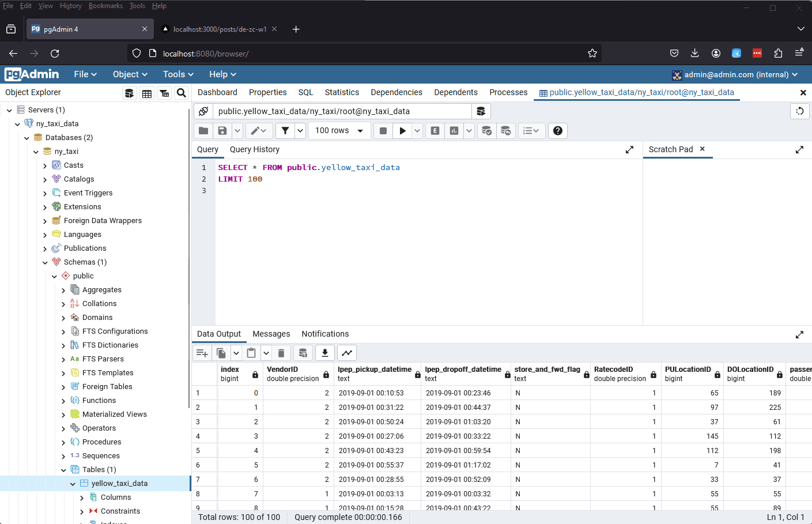Click the Open File folder icon
Screen dimensions: 812x524
coord(203,131)
